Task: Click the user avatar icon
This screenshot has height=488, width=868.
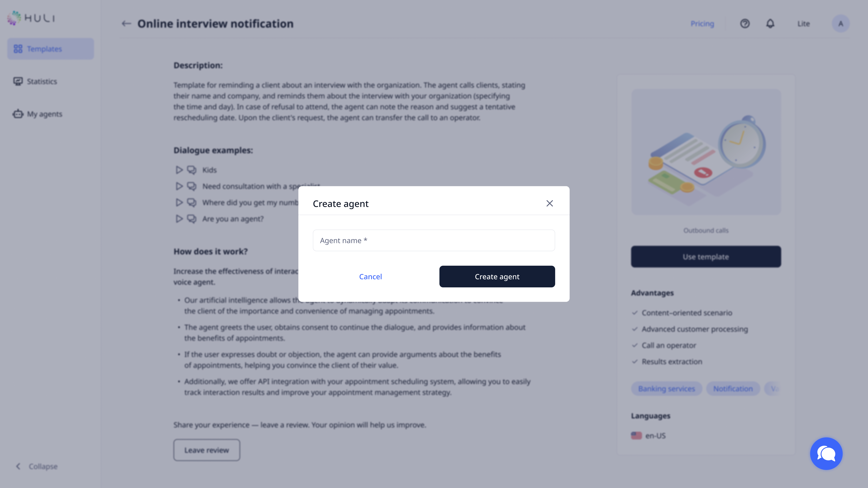Action: click(841, 24)
